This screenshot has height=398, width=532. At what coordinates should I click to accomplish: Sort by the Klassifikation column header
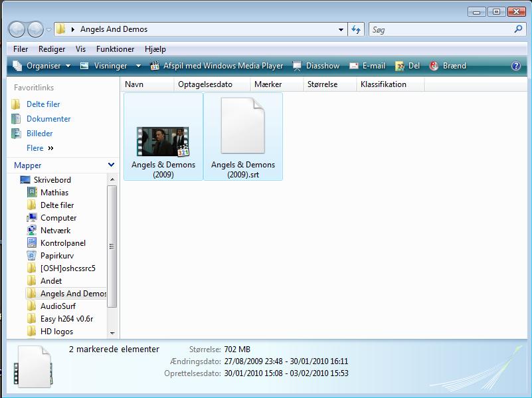tap(391, 84)
